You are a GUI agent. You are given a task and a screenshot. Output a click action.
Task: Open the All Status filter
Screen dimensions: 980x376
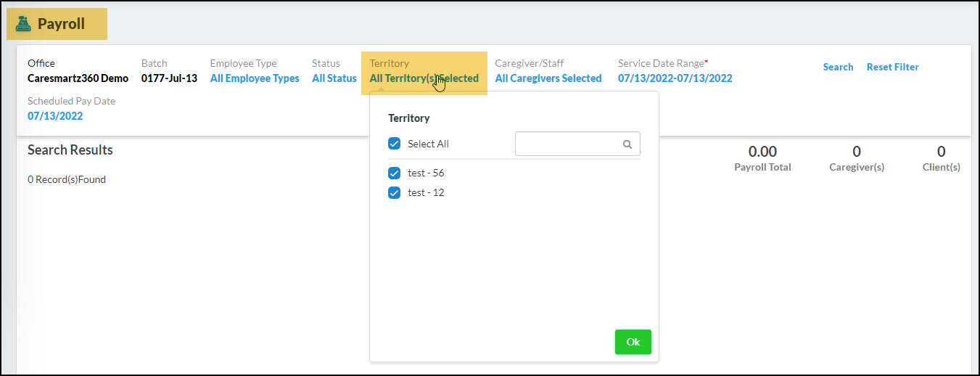point(334,78)
